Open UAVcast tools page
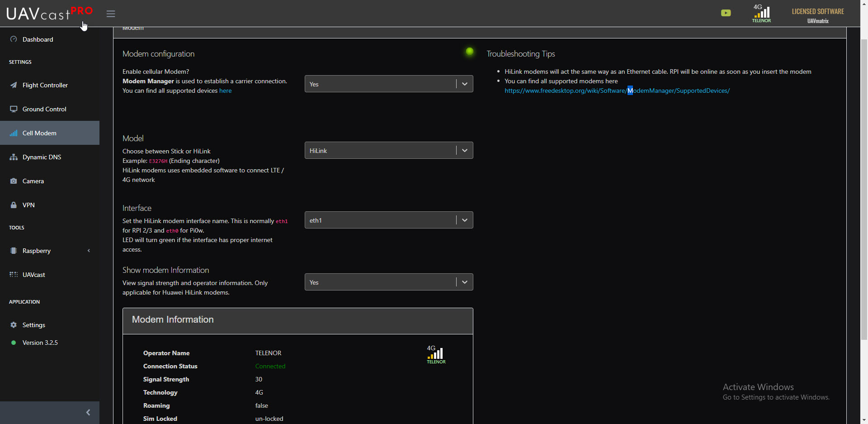 pyautogui.click(x=34, y=275)
